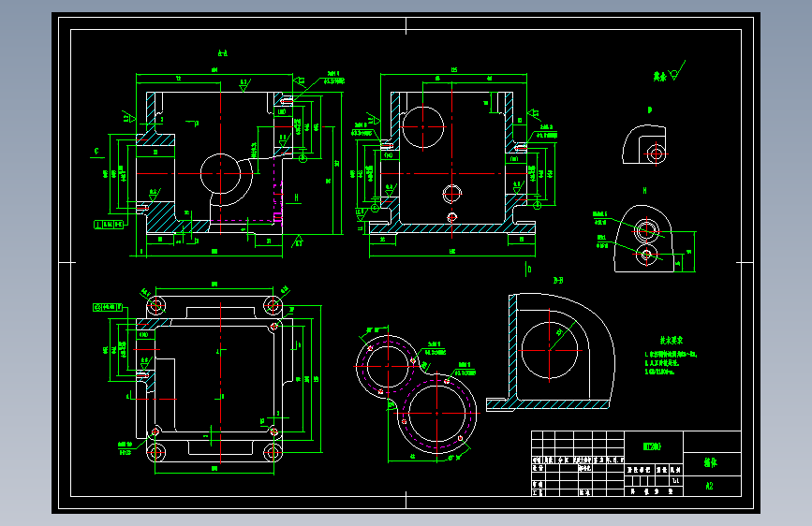The image size is (812, 526).
Task: Click the top-left corner bolt hole in plan view
Action: click(155, 305)
